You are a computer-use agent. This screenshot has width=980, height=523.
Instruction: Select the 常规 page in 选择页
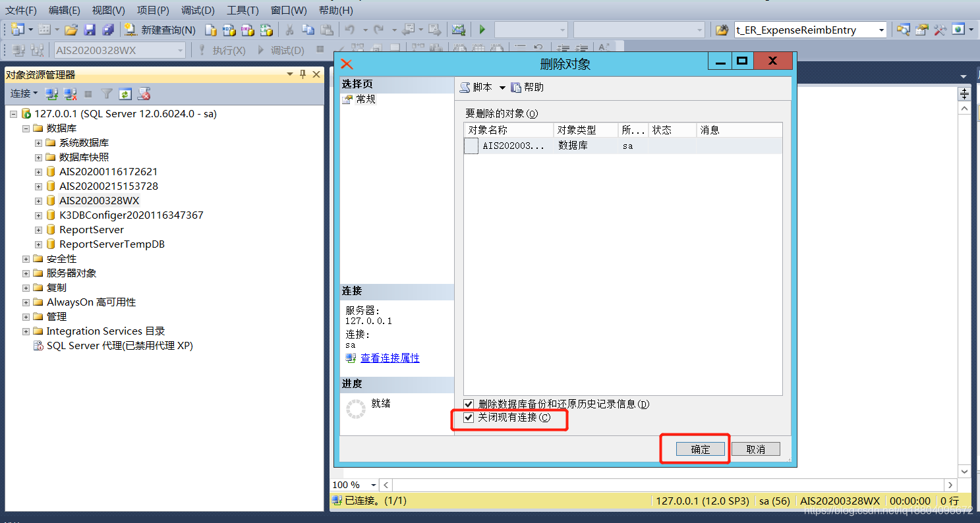click(366, 99)
